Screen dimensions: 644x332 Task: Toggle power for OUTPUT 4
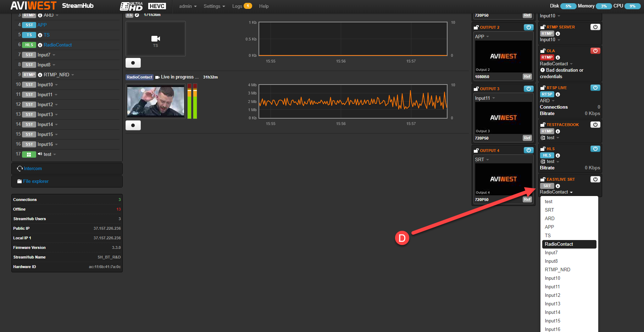click(x=528, y=150)
